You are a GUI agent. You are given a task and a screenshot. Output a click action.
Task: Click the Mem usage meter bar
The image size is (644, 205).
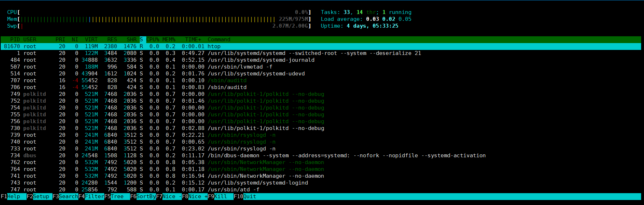pyautogui.click(x=159, y=19)
